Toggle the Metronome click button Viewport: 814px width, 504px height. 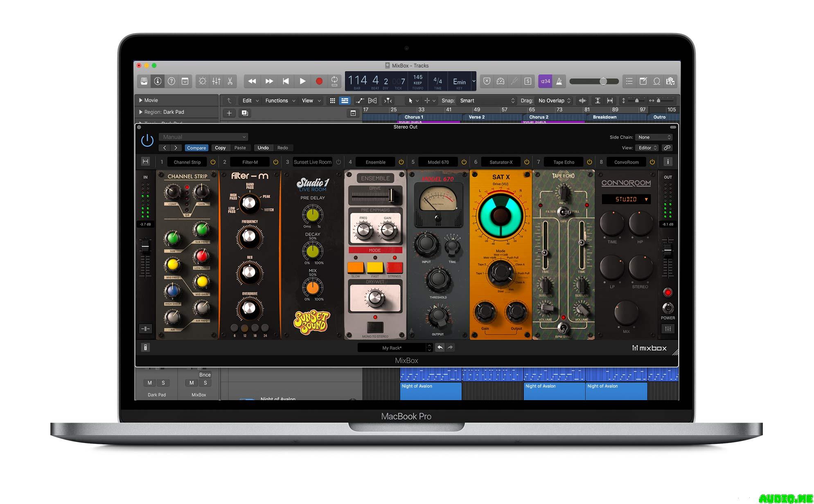point(559,81)
